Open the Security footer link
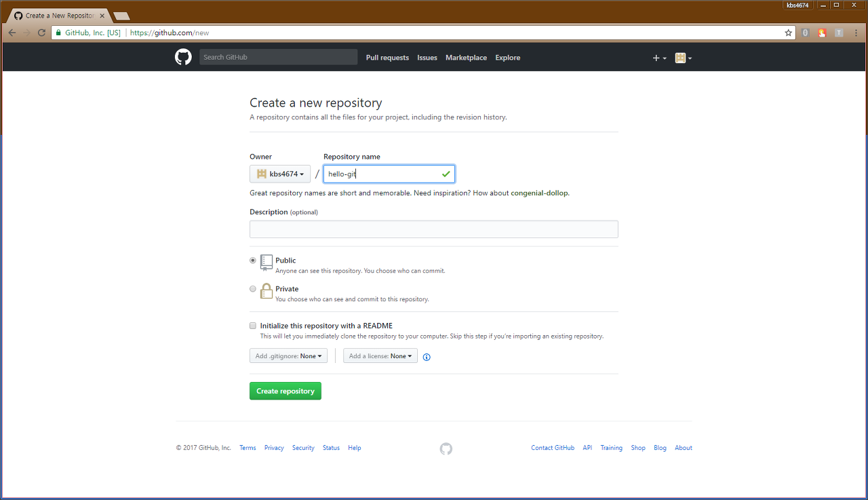The image size is (868, 500). pos(303,448)
